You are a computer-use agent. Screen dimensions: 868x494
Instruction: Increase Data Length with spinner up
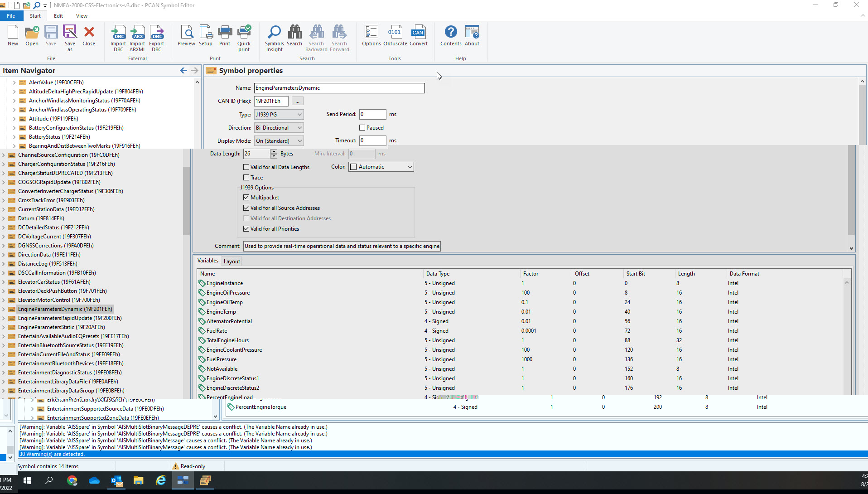pos(274,151)
